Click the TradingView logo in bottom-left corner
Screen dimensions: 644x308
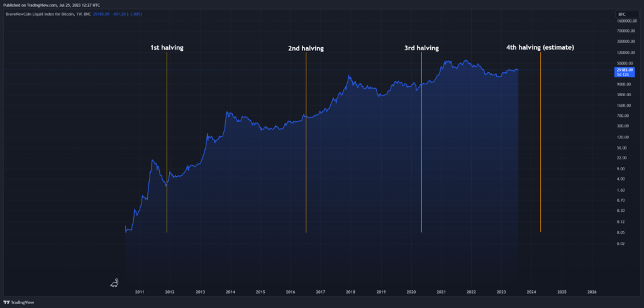[19, 302]
